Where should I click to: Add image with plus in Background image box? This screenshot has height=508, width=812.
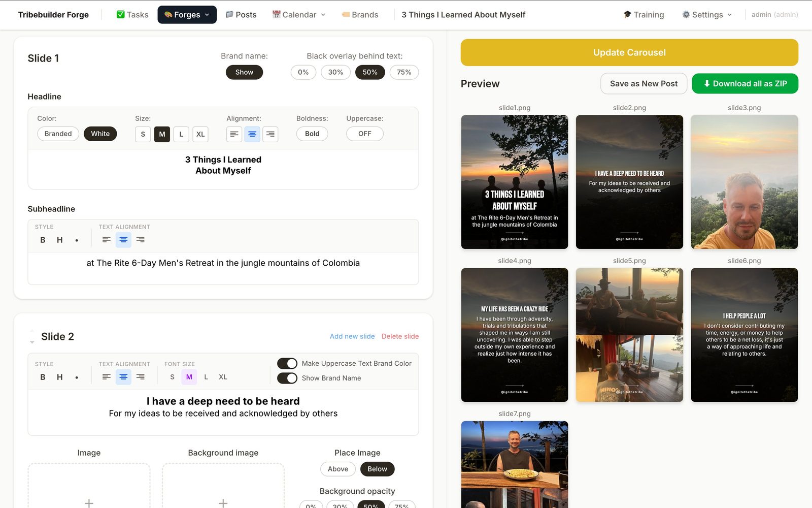(223, 503)
